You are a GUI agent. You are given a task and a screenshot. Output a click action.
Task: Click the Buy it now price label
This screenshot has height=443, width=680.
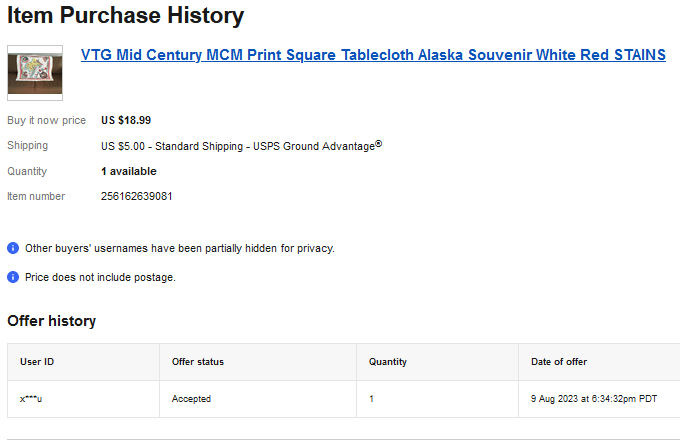(46, 120)
